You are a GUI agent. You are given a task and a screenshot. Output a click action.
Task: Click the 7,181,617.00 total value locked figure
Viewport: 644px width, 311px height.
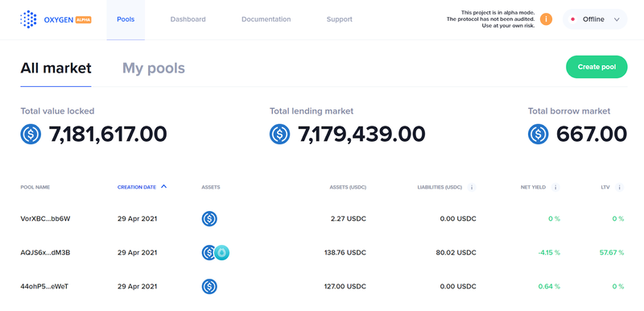[x=108, y=134]
